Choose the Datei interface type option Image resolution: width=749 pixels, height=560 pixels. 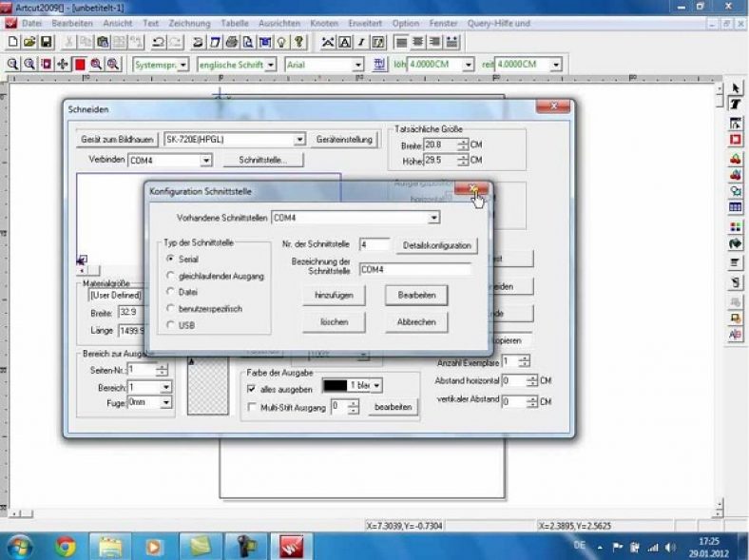(171, 292)
